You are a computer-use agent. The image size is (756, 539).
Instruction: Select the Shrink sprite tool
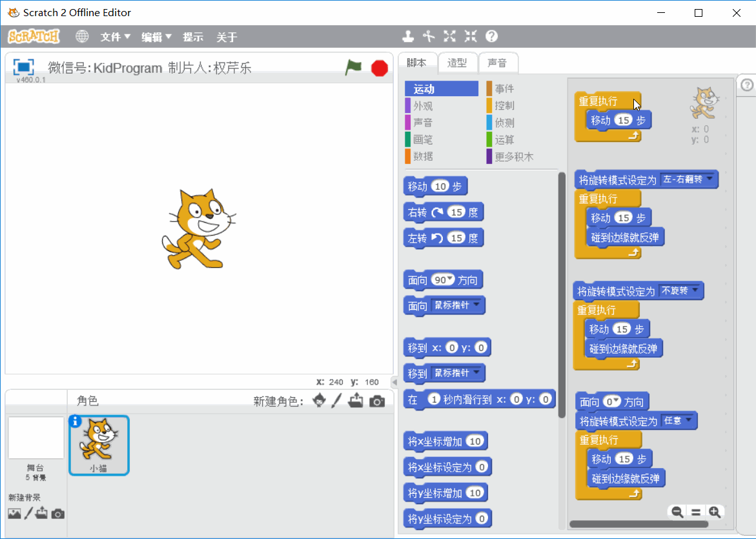click(x=471, y=36)
